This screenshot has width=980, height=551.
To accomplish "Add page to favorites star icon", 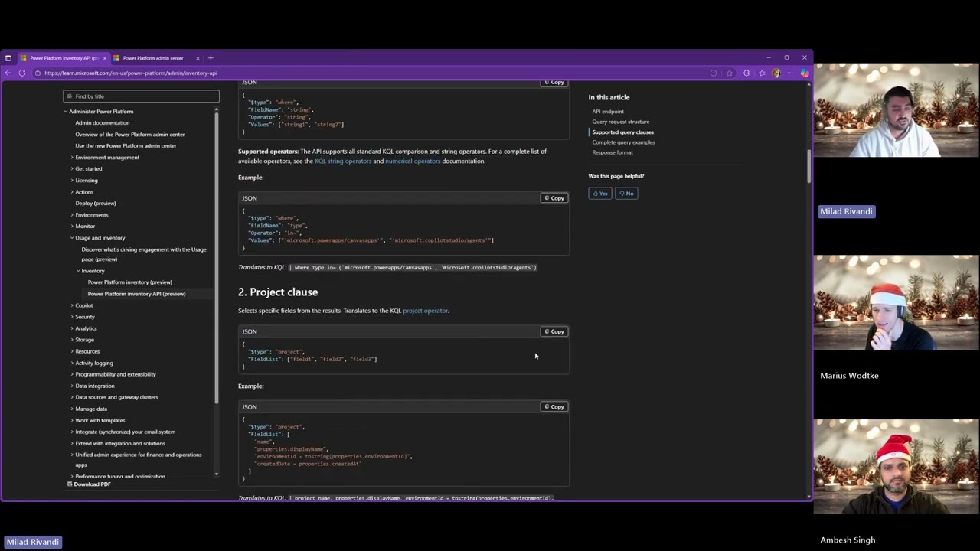I will point(730,73).
